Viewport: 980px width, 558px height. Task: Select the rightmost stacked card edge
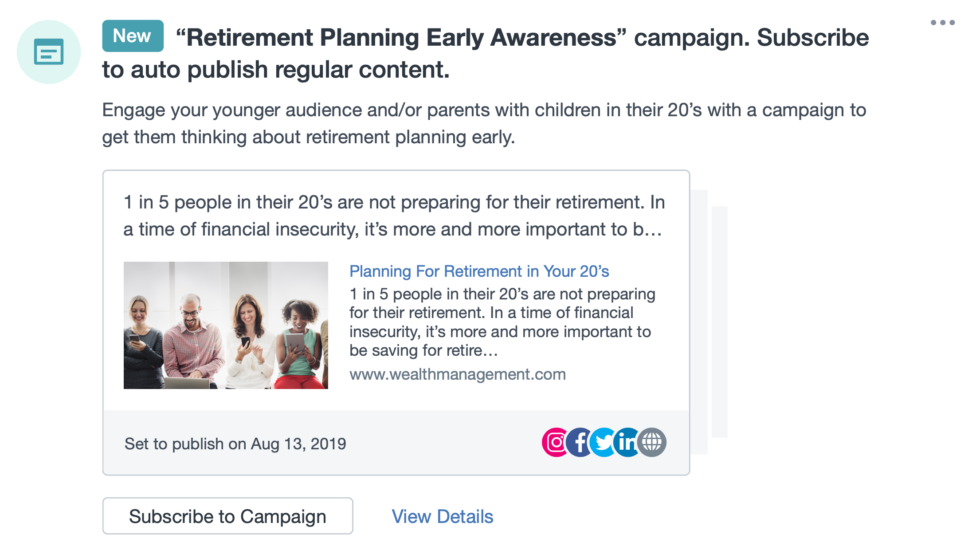click(x=719, y=322)
